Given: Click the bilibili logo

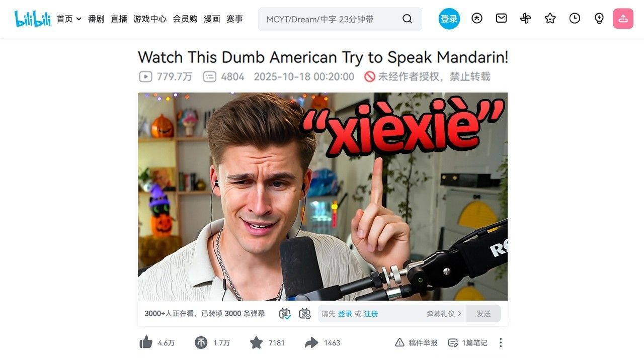Looking at the screenshot, I should click(x=33, y=19).
